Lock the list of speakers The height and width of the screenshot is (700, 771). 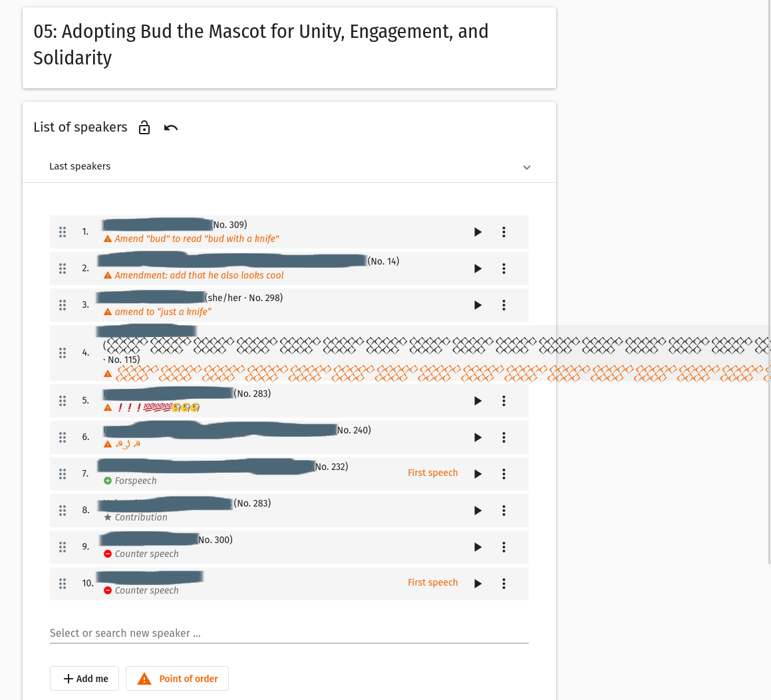pyautogui.click(x=144, y=127)
